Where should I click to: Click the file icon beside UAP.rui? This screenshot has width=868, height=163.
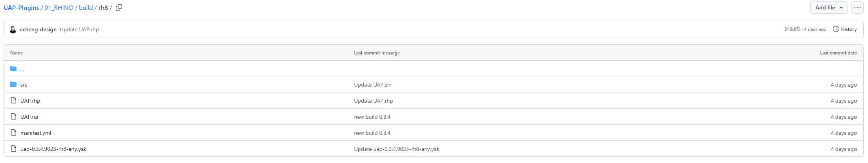coord(13,117)
